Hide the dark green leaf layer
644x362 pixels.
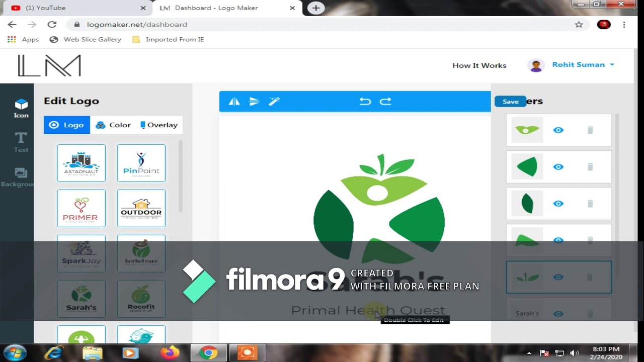tap(558, 204)
